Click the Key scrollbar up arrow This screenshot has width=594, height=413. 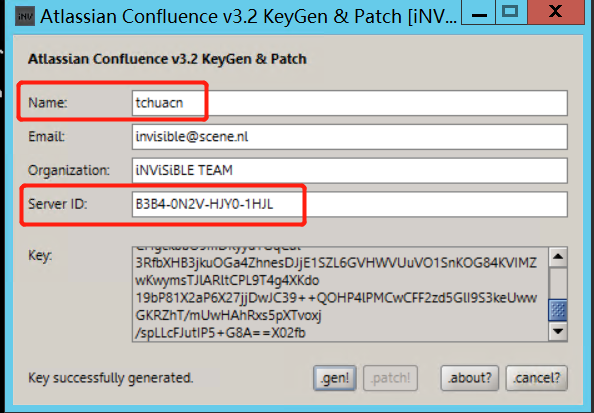click(558, 257)
